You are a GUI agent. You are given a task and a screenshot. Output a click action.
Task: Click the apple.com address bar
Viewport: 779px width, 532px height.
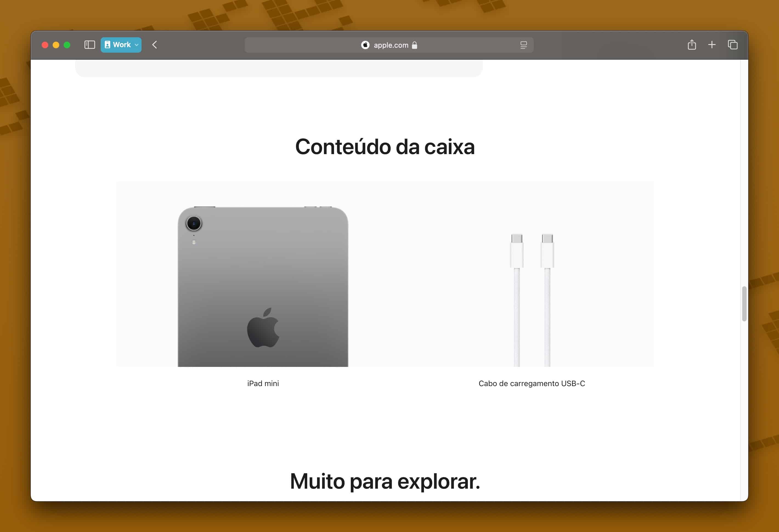389,45
